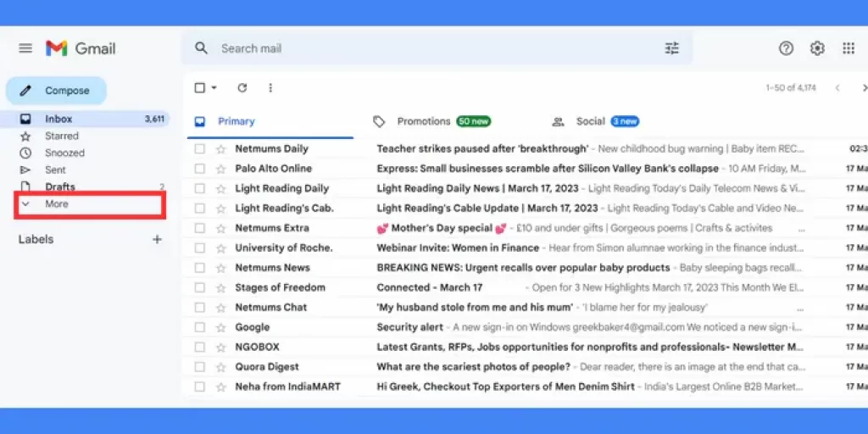Create a new label with plus icon
The height and width of the screenshot is (434, 868).
pos(157,239)
